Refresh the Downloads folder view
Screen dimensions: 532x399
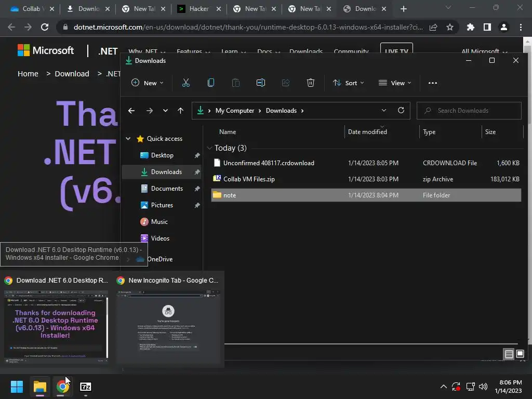pos(401,110)
